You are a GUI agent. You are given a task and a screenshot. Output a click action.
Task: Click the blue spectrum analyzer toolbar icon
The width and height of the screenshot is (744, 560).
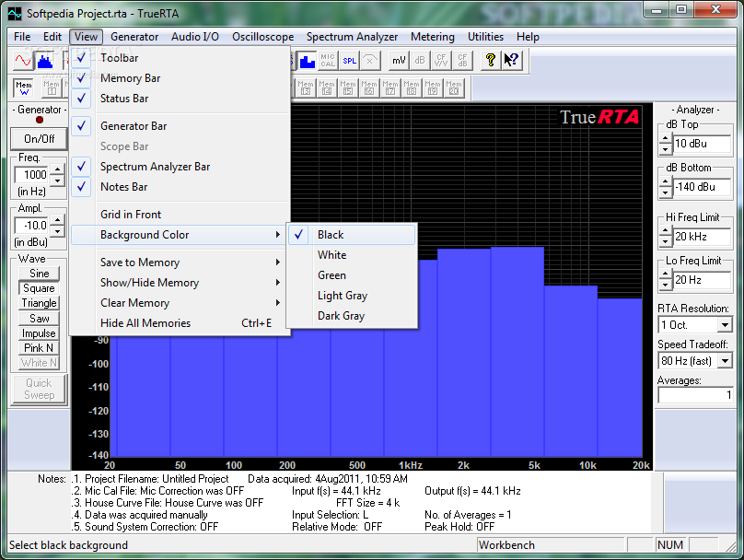[x=45, y=60]
